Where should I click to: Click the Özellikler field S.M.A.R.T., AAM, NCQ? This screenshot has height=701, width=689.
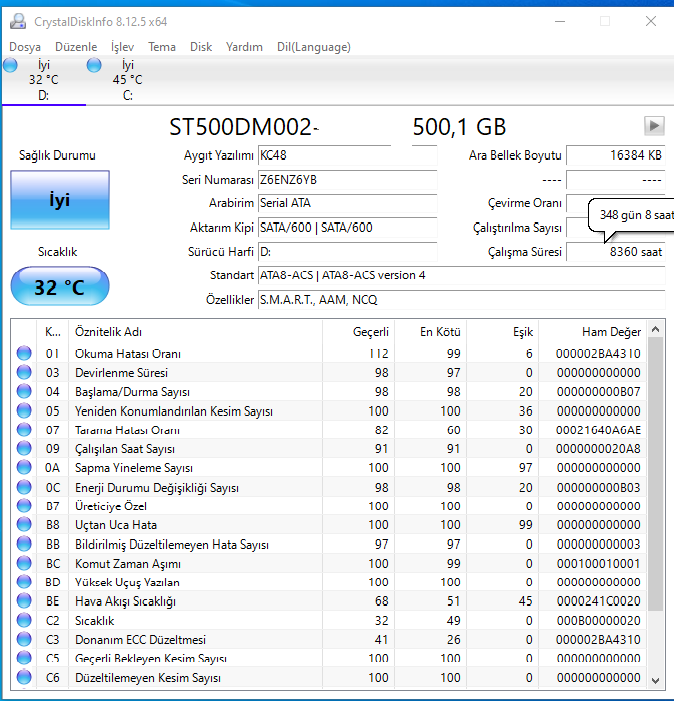(x=461, y=300)
